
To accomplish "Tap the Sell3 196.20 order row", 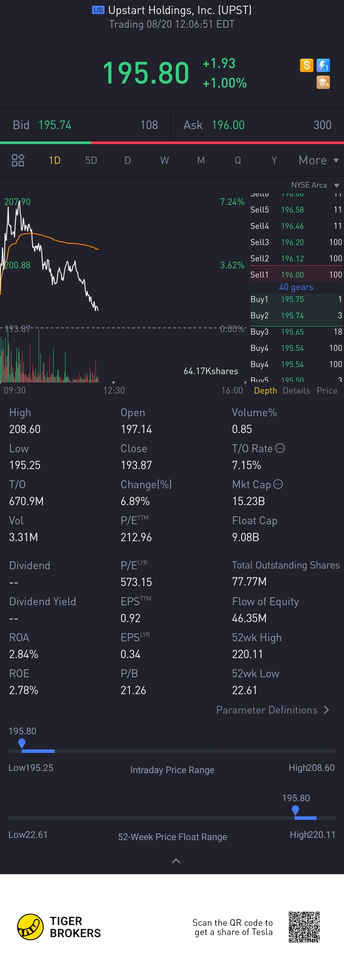I will (296, 242).
